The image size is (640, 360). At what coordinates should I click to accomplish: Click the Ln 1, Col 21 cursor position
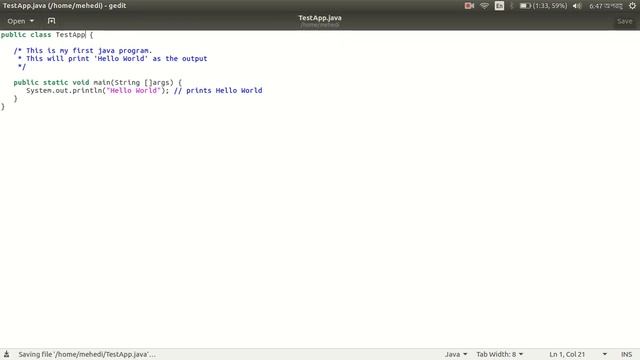tap(567, 354)
